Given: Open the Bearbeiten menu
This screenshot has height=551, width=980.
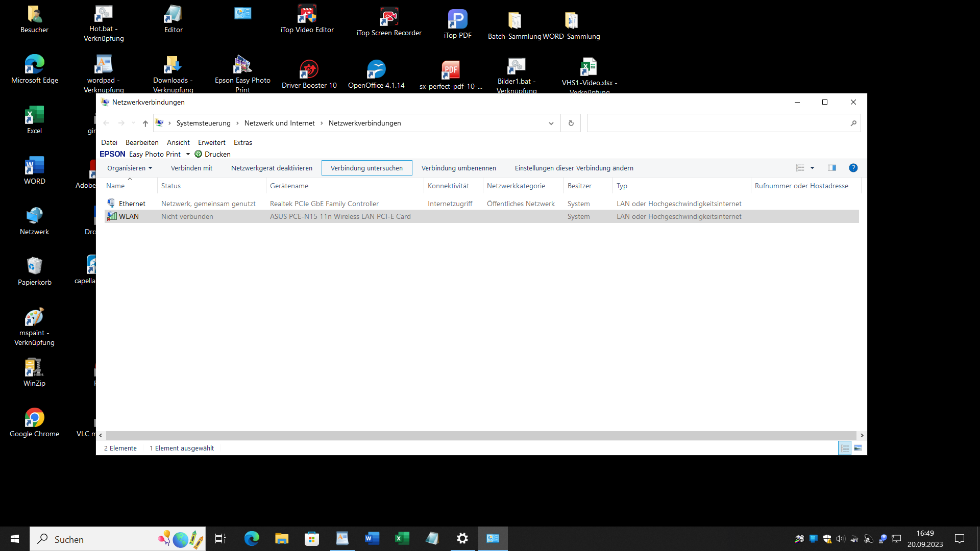Looking at the screenshot, I should (142, 142).
